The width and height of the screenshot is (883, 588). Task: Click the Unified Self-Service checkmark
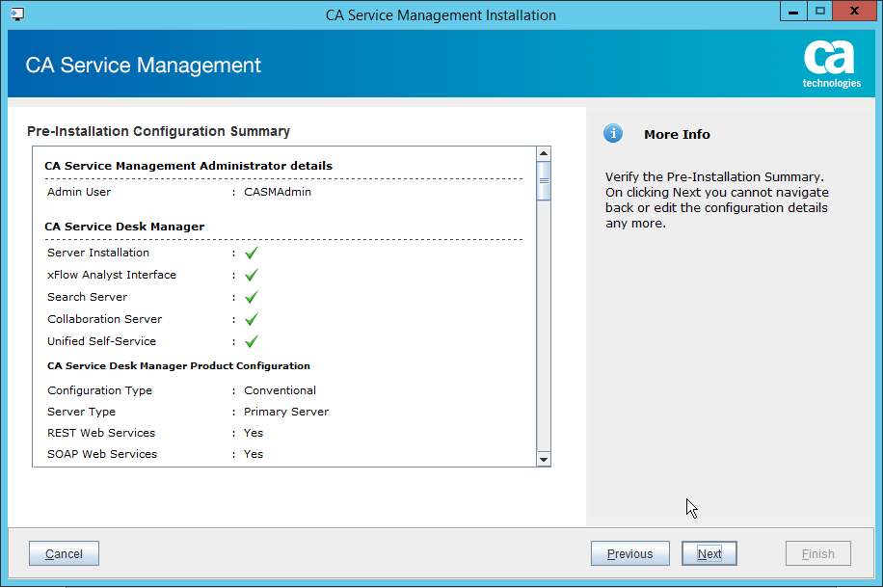251,341
